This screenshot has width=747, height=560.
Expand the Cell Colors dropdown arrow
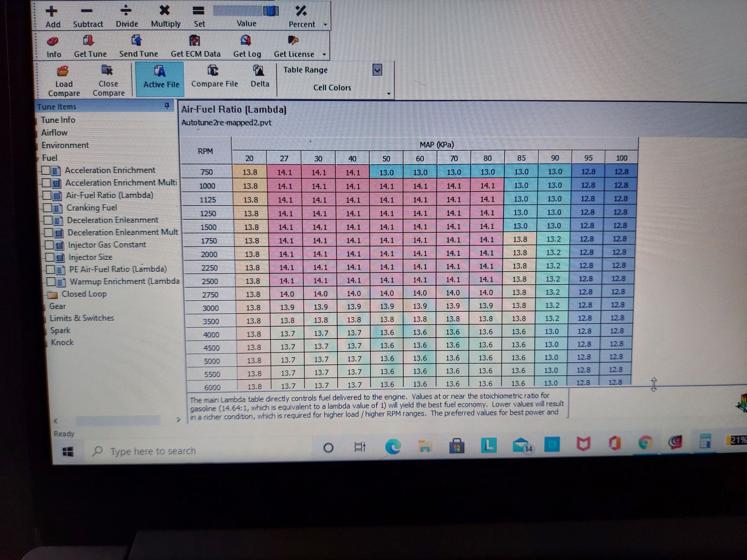point(389,94)
